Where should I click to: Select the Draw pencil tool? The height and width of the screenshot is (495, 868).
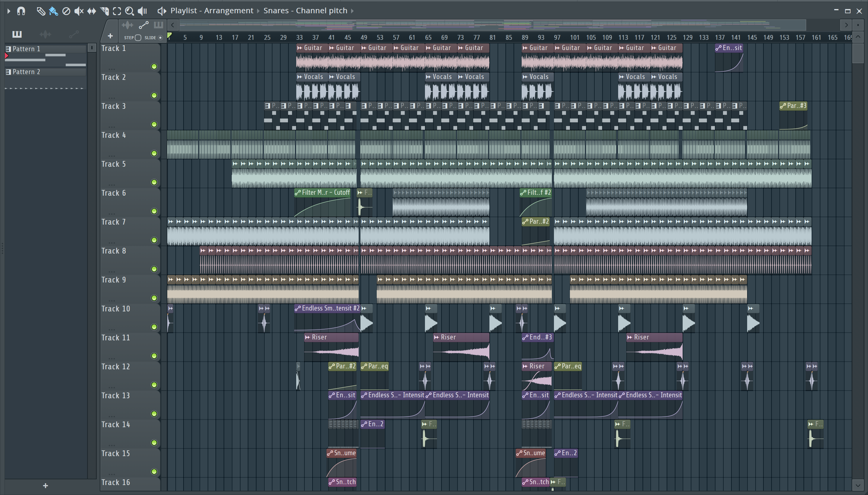41,11
